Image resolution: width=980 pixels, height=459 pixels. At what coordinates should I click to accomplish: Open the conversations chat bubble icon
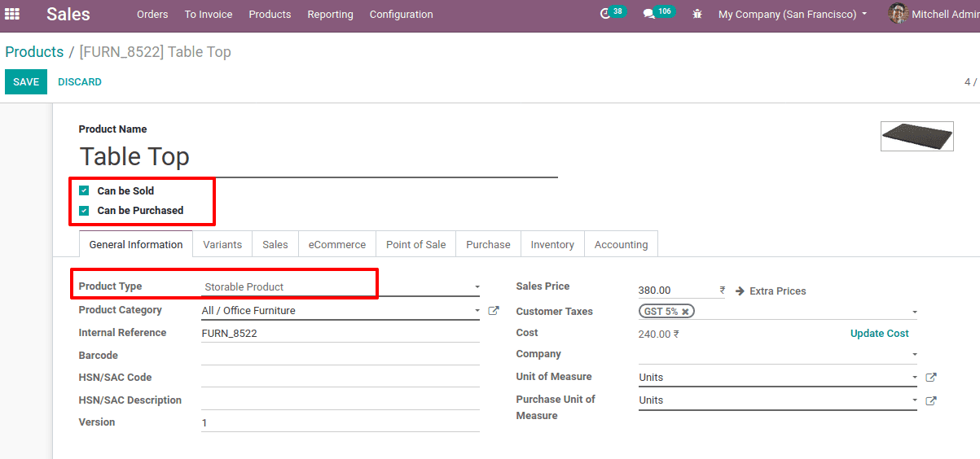(648, 14)
